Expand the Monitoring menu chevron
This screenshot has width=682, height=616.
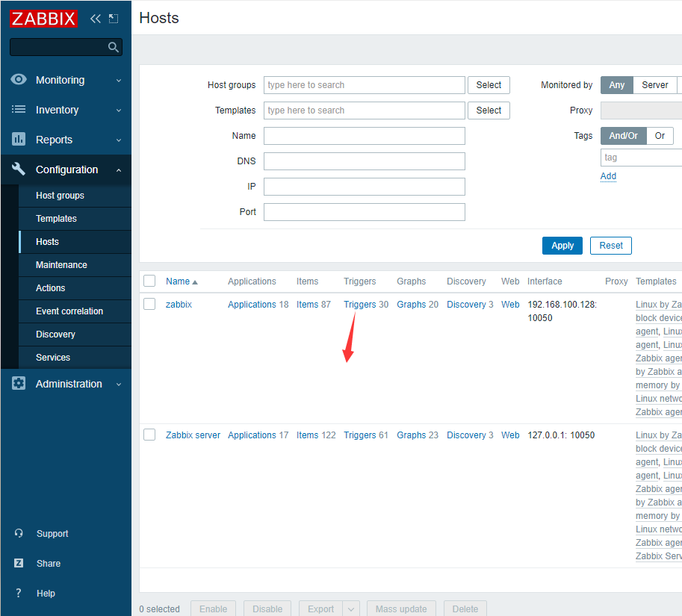[119, 81]
